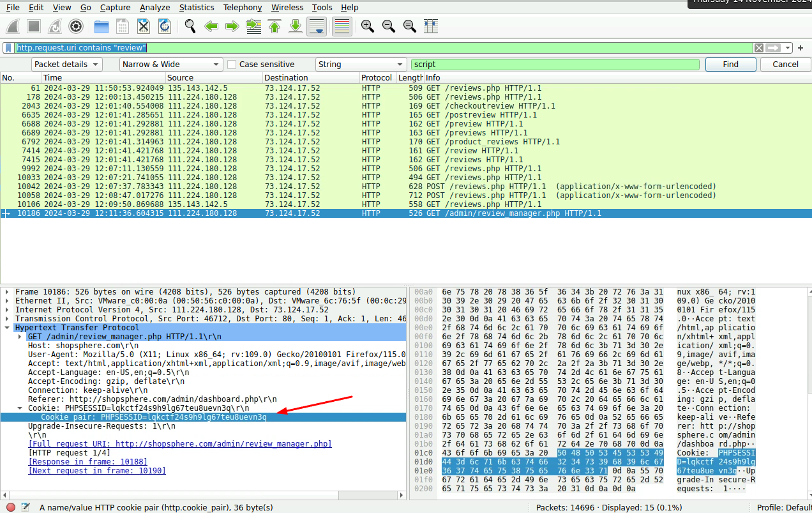Image resolution: width=812 pixels, height=513 pixels.
Task: Close this capture file icon
Action: (x=144, y=26)
